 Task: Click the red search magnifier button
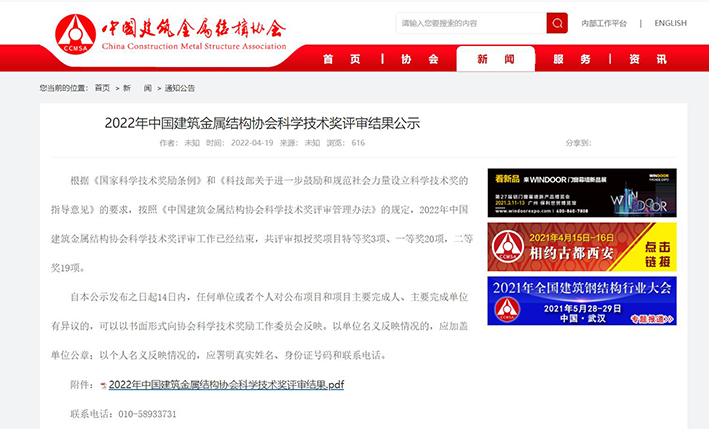pyautogui.click(x=557, y=23)
